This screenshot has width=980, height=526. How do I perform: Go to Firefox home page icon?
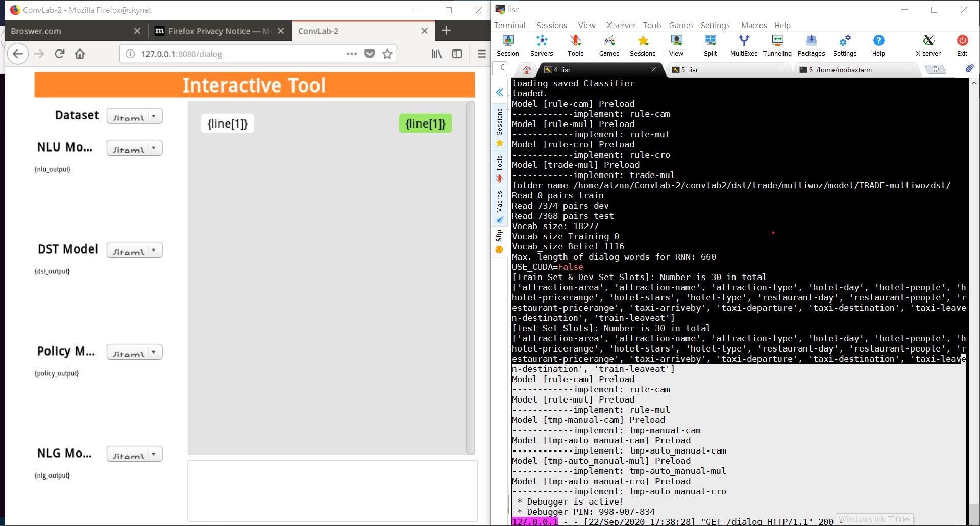pyautogui.click(x=80, y=54)
